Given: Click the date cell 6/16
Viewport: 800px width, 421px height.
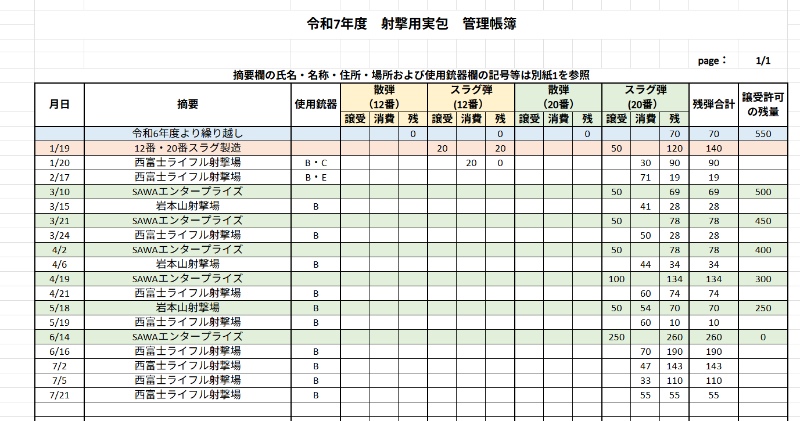Looking at the screenshot, I should (x=60, y=352).
